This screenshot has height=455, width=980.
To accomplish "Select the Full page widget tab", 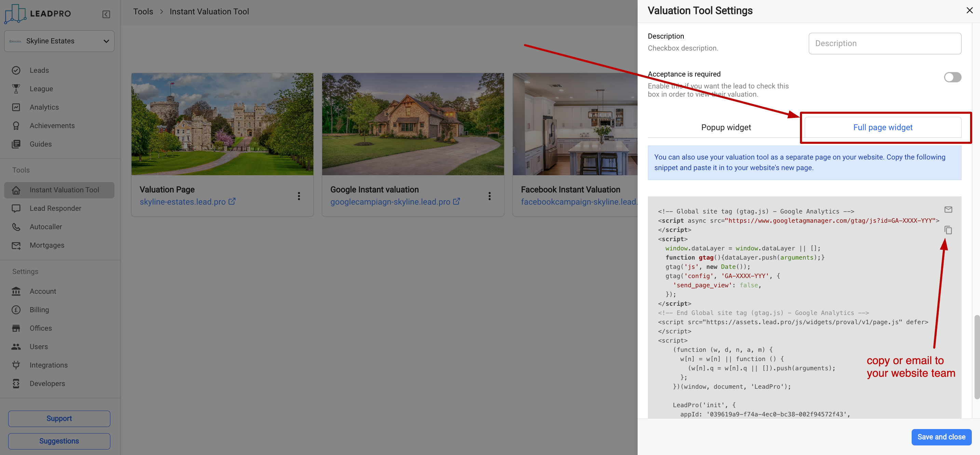I will tap(883, 127).
